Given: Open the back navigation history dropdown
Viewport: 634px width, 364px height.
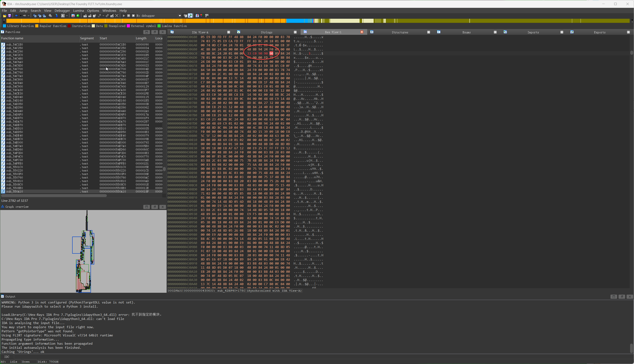Looking at the screenshot, I should pos(21,16).
